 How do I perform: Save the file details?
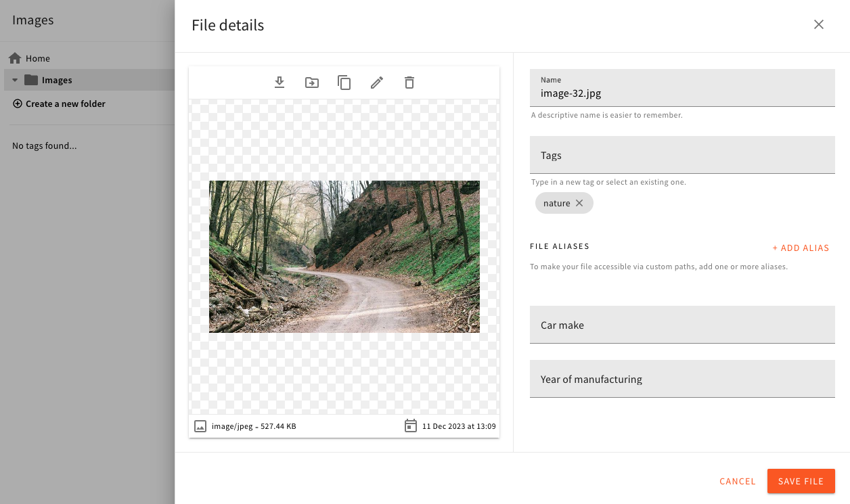coord(801,481)
